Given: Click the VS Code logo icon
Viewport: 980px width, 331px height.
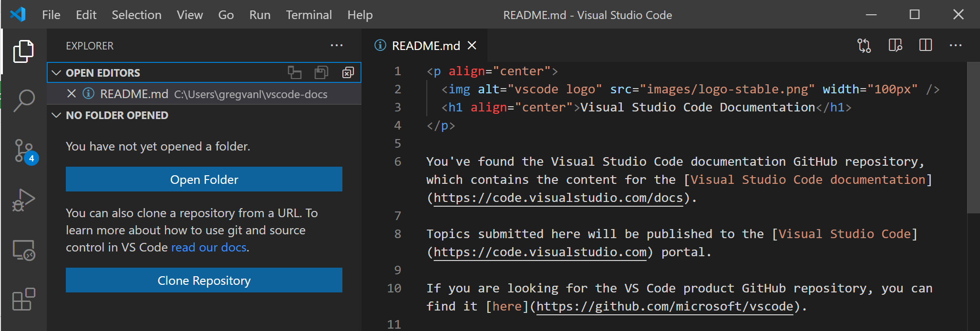Looking at the screenshot, I should pos(18,14).
